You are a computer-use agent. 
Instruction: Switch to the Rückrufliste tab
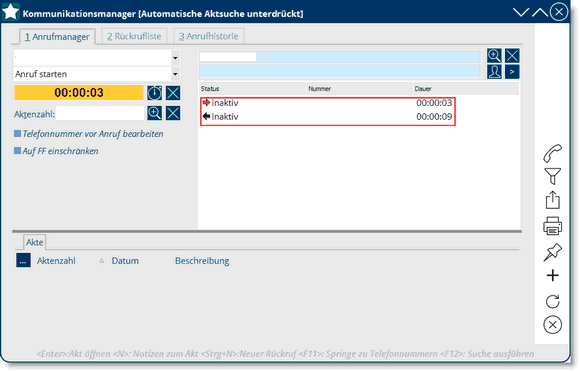click(x=134, y=36)
